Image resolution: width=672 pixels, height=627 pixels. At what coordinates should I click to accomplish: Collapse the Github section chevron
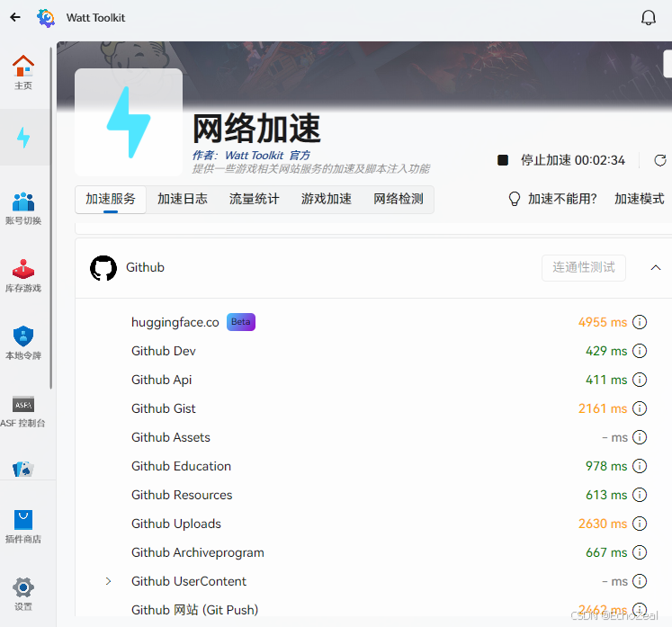coord(655,268)
